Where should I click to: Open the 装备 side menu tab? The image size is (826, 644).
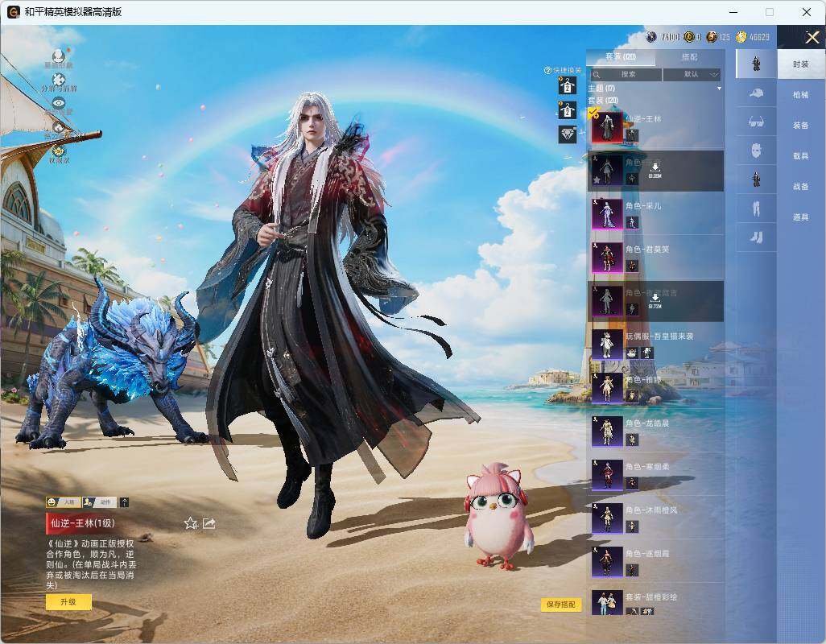pos(801,126)
